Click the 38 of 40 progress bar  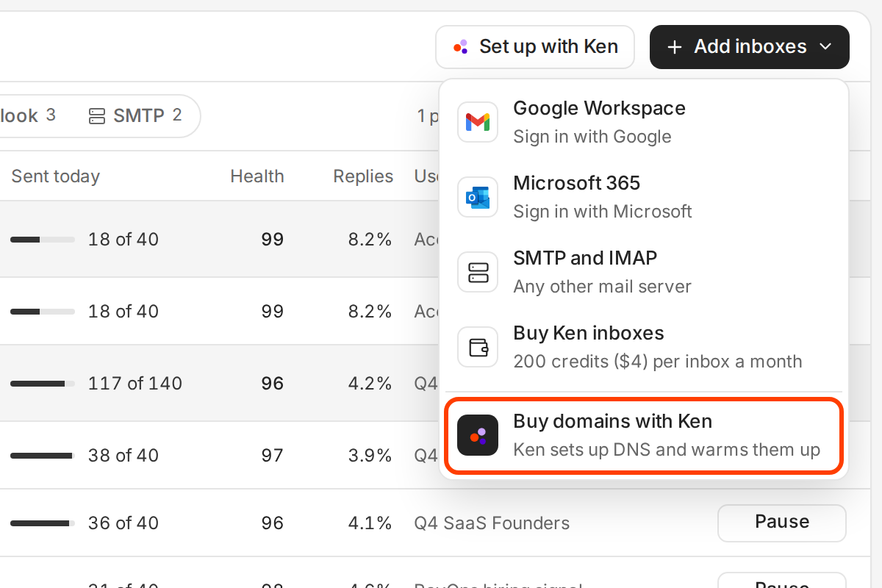click(43, 456)
